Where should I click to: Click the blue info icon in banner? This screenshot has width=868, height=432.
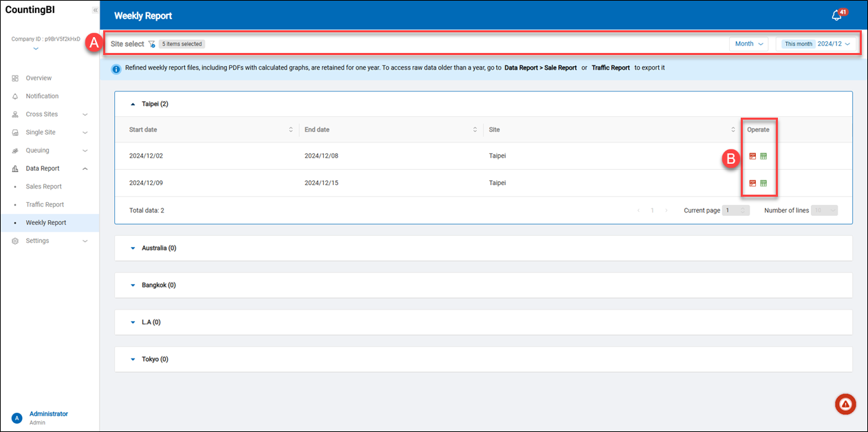[116, 69]
